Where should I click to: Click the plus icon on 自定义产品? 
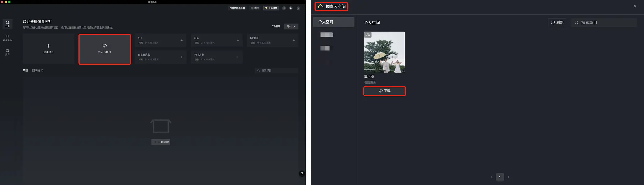pyautogui.click(x=181, y=57)
